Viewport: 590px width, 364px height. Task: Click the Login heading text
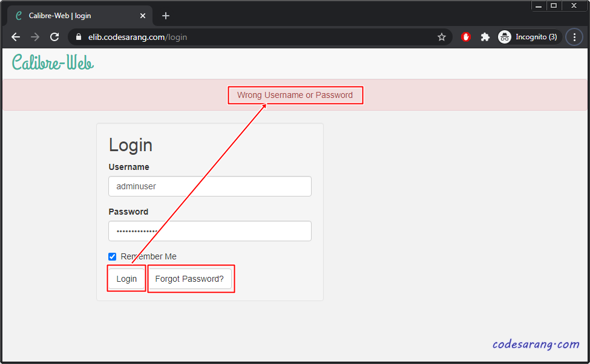tap(131, 145)
